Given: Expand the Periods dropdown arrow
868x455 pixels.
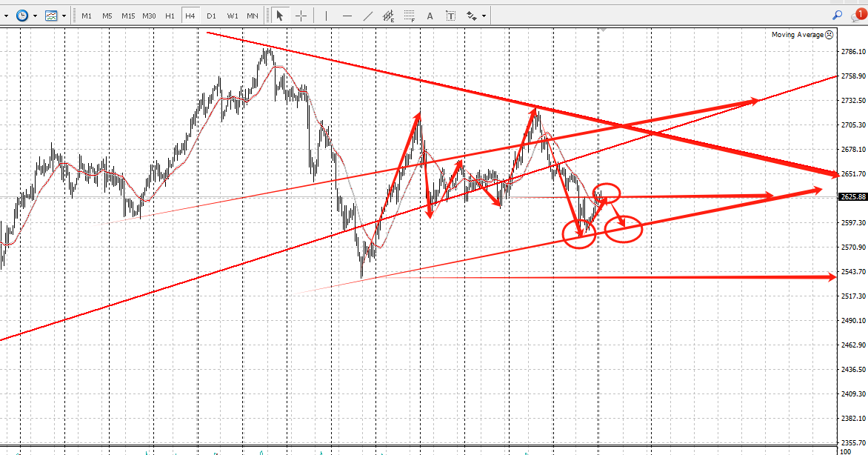Looking at the screenshot, I should 35,16.
